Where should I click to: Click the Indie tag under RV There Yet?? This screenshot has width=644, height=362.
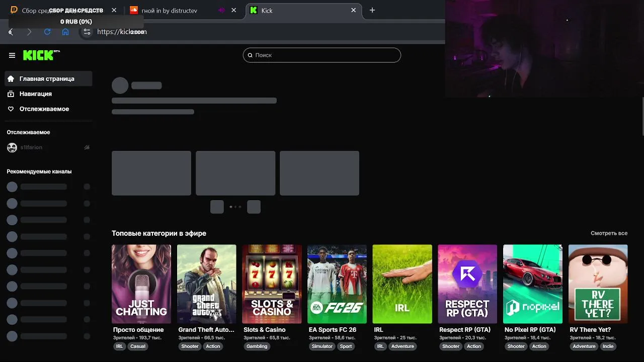point(608,346)
